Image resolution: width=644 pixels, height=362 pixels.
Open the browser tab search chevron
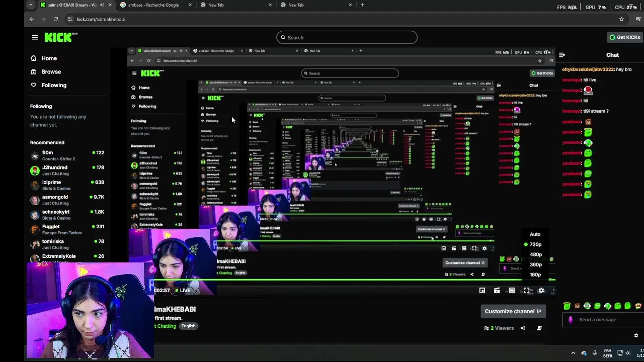click(31, 5)
